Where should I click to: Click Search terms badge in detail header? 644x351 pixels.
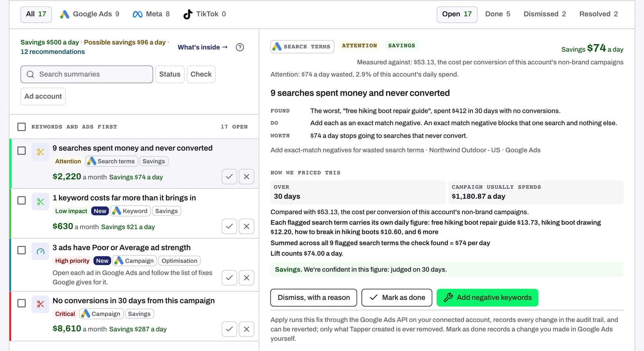pos(302,47)
